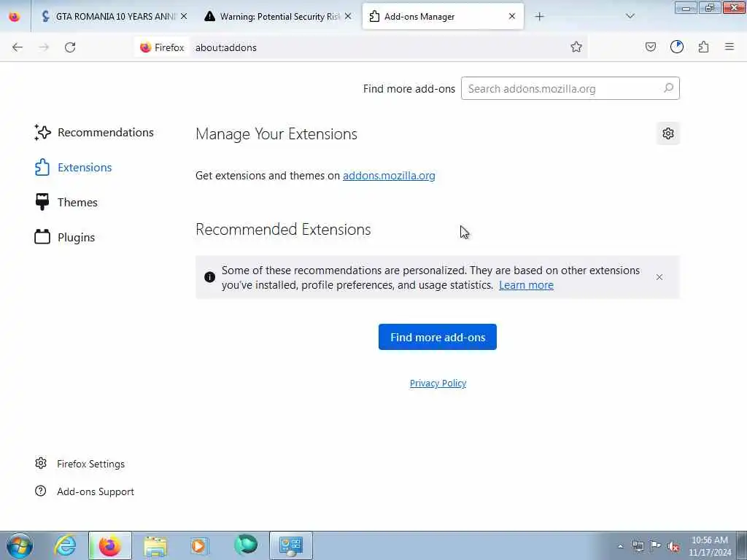
Task: Click the green round taskbar app icon
Action: pos(245,545)
